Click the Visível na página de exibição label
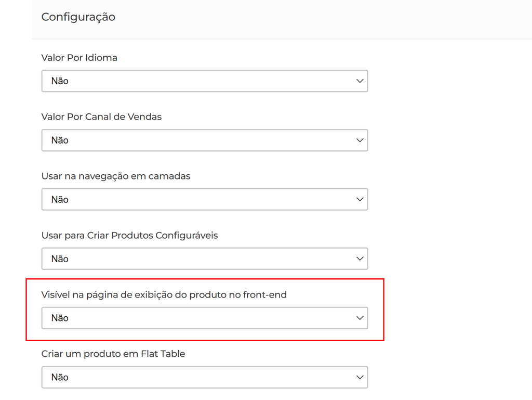 [164, 295]
